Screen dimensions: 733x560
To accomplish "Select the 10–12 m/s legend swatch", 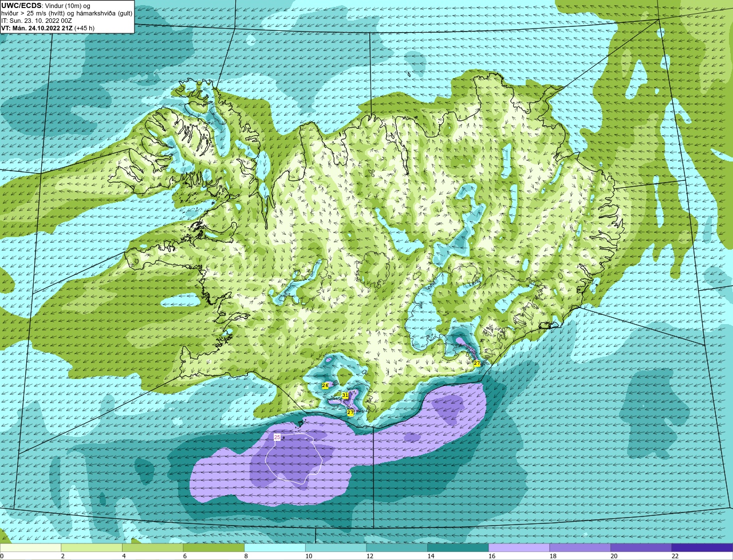I will pos(336,548).
